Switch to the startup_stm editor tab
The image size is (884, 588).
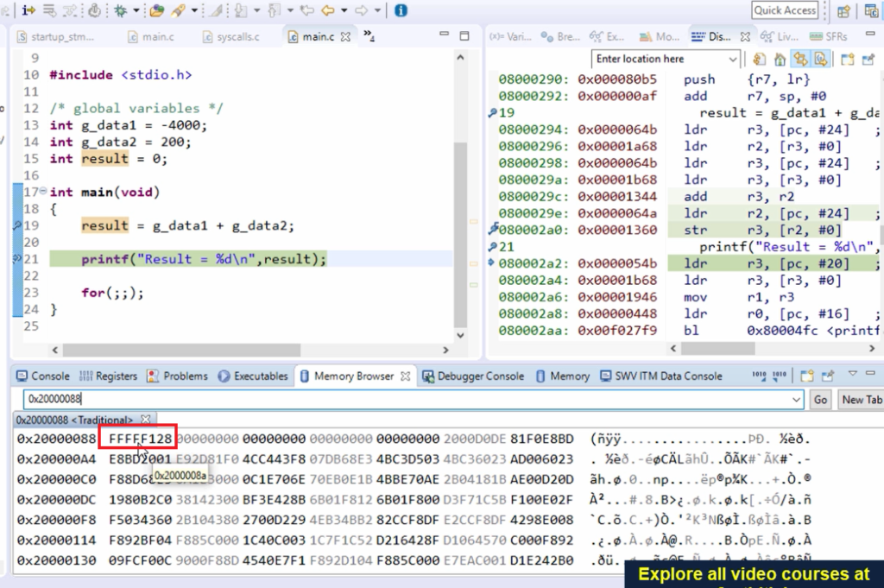tap(55, 36)
